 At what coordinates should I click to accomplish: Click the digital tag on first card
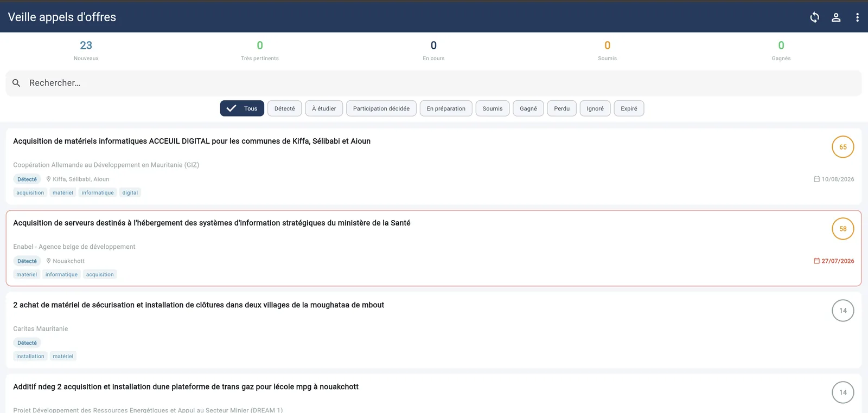(x=130, y=192)
